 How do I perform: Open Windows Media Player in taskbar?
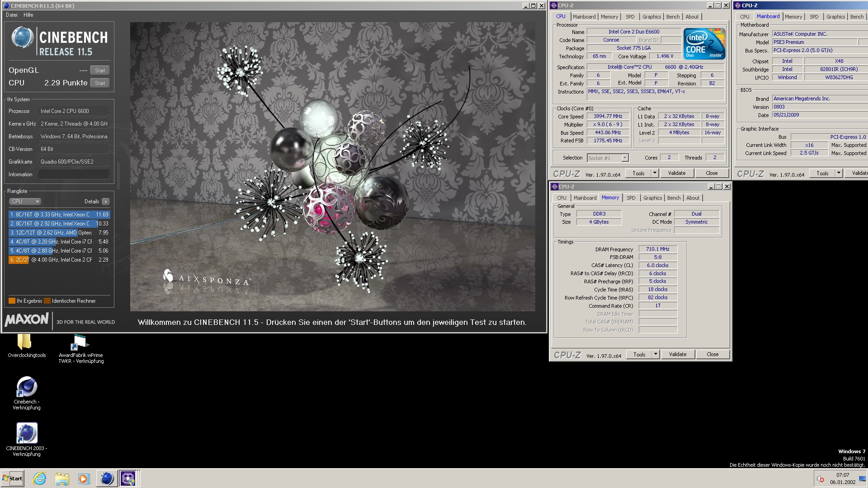tap(84, 479)
